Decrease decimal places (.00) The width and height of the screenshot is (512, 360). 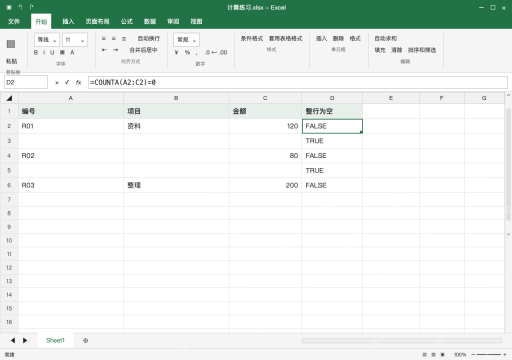pyautogui.click(x=223, y=52)
